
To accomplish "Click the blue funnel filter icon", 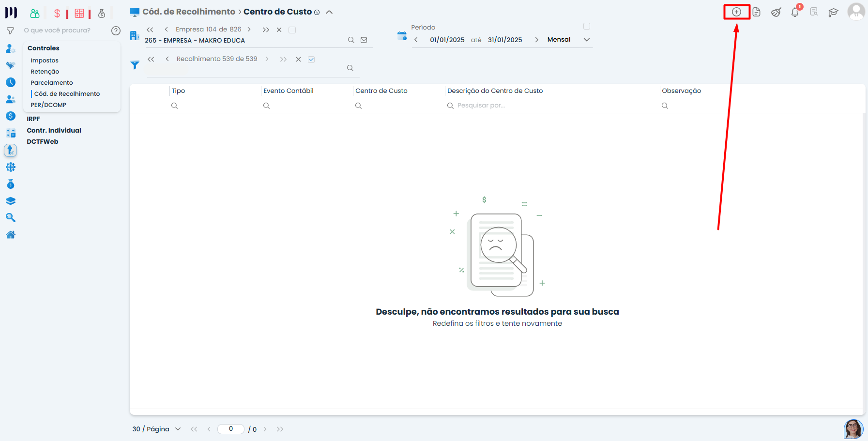I will [x=135, y=65].
